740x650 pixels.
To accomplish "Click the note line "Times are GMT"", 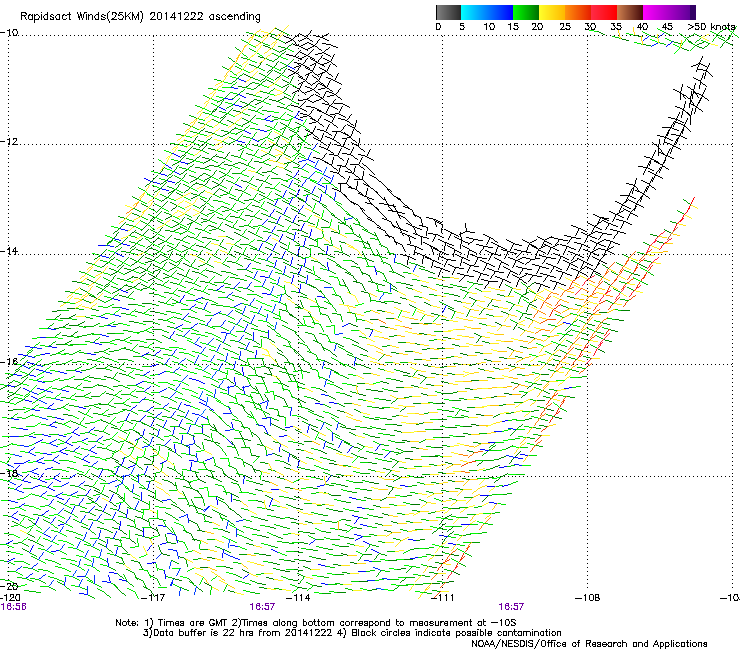I will coord(191,623).
